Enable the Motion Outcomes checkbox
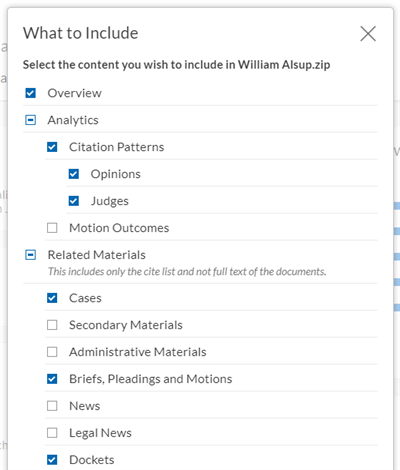Viewport: 400px width, 470px height. click(52, 228)
